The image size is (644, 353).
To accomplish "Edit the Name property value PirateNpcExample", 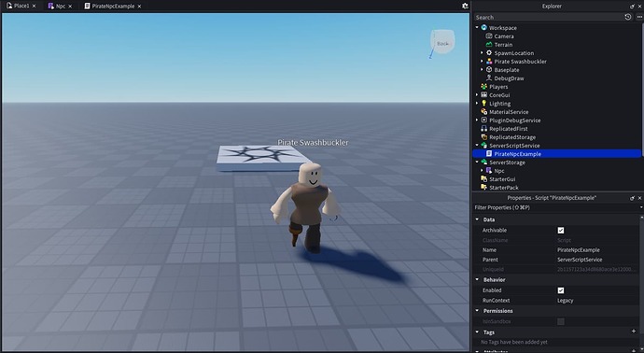I will (x=579, y=250).
